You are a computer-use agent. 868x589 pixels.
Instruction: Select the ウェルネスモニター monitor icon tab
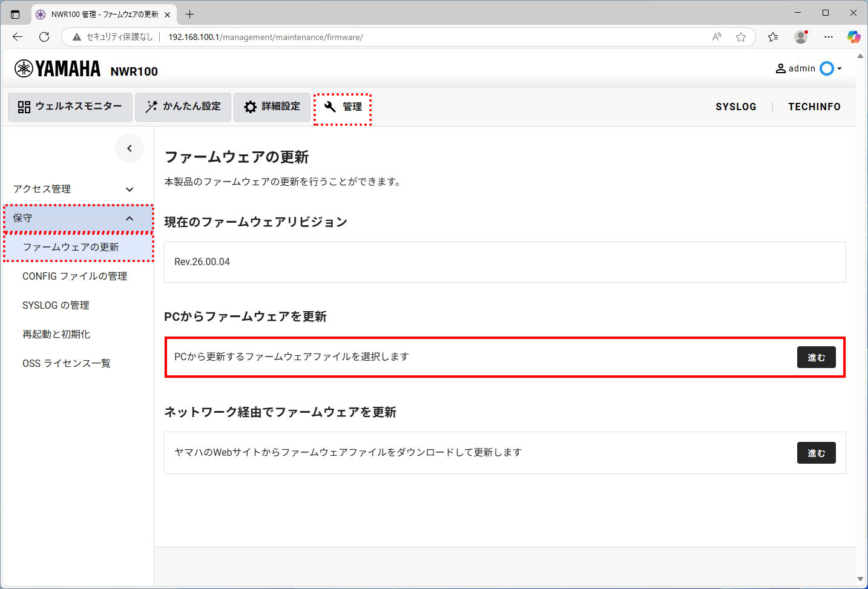click(x=24, y=107)
